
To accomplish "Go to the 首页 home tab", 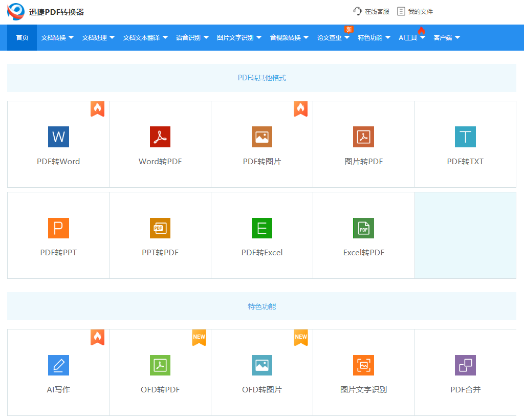I will 22,38.
